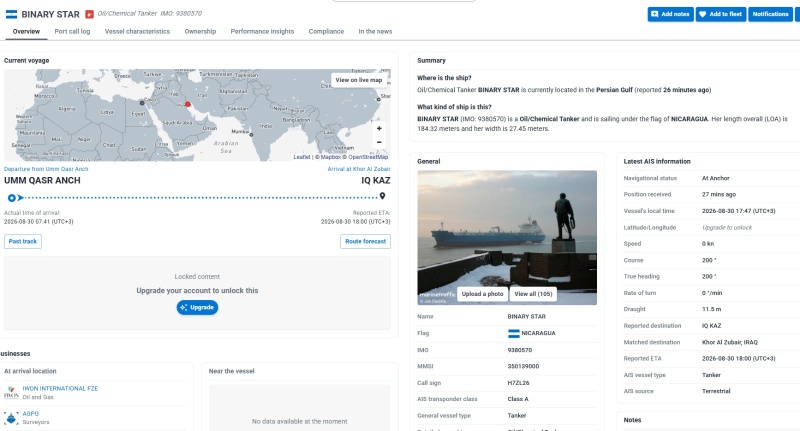Click the red vessel marker in the Persian Gulf
800x431 pixels.
pos(188,104)
